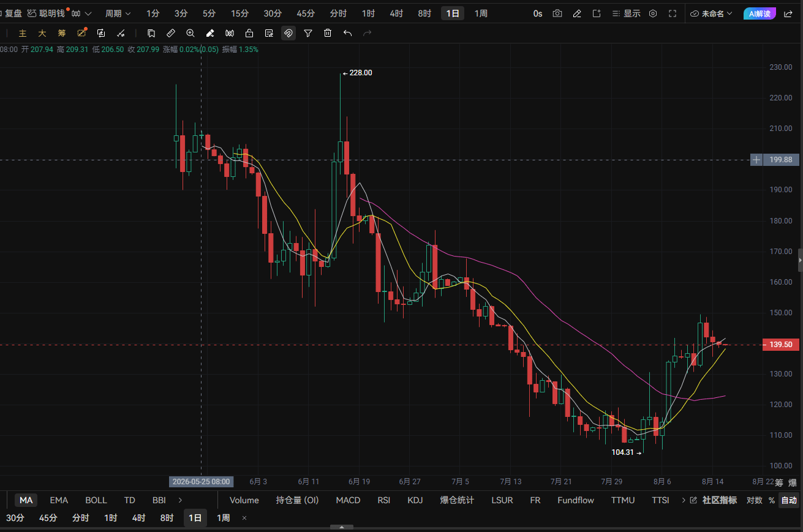Select the 4时 timeframe in bottom bar

(139, 518)
